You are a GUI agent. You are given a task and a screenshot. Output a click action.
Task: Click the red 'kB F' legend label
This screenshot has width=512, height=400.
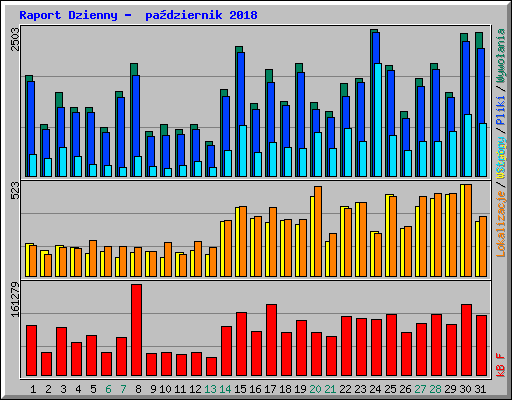(x=501, y=365)
